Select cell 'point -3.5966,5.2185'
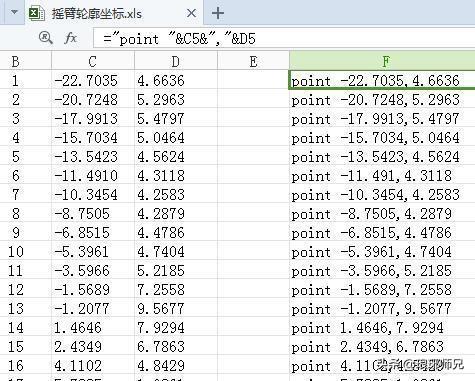The image size is (475, 381). (x=382, y=270)
